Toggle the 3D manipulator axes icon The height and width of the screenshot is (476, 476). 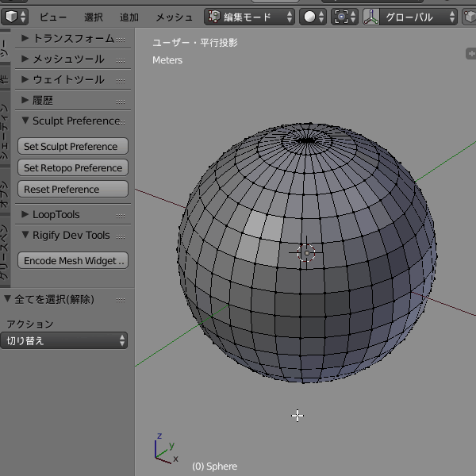[x=371, y=17]
